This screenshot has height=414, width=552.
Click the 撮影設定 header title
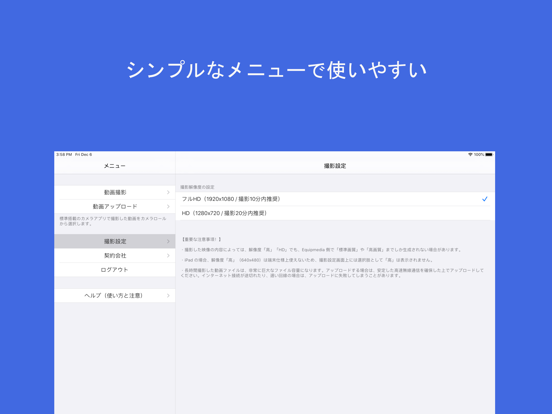pyautogui.click(x=335, y=166)
